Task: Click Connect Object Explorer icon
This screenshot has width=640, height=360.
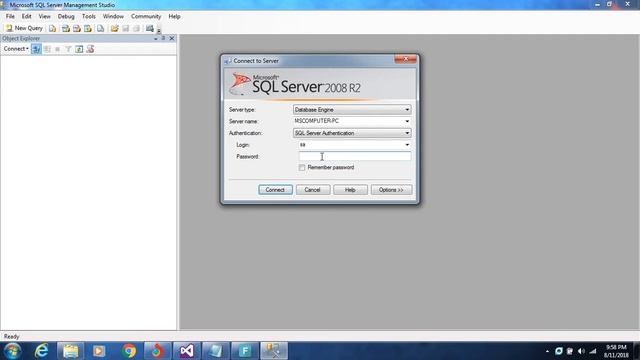Action: tap(36, 49)
